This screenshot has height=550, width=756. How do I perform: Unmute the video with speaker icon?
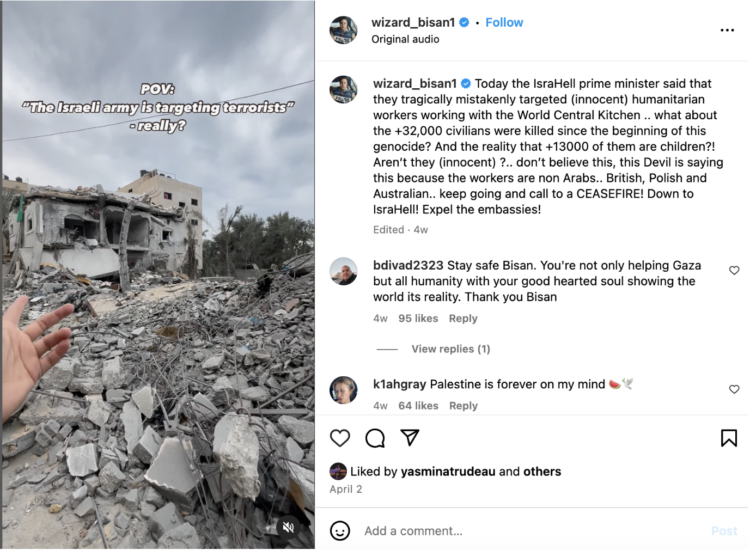[289, 527]
